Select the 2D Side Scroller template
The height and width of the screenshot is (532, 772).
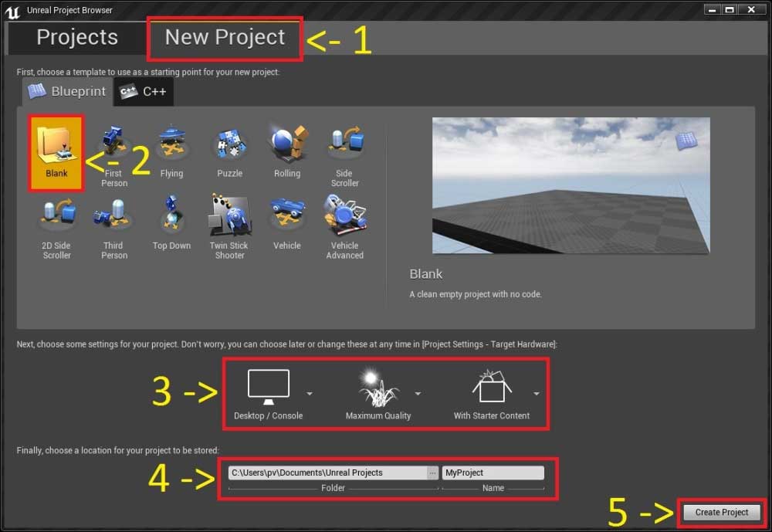point(56,227)
